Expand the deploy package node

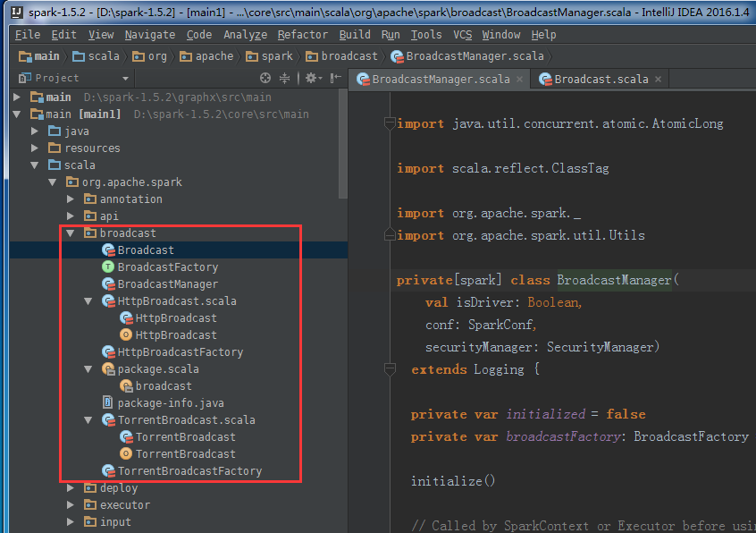coord(71,487)
